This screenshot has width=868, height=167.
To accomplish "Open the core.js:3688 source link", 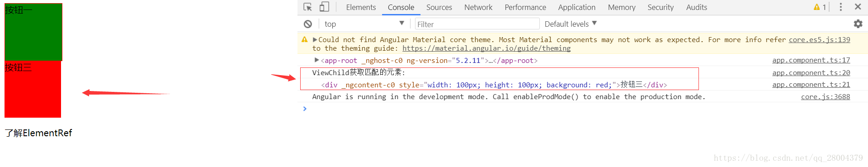I will point(826,97).
